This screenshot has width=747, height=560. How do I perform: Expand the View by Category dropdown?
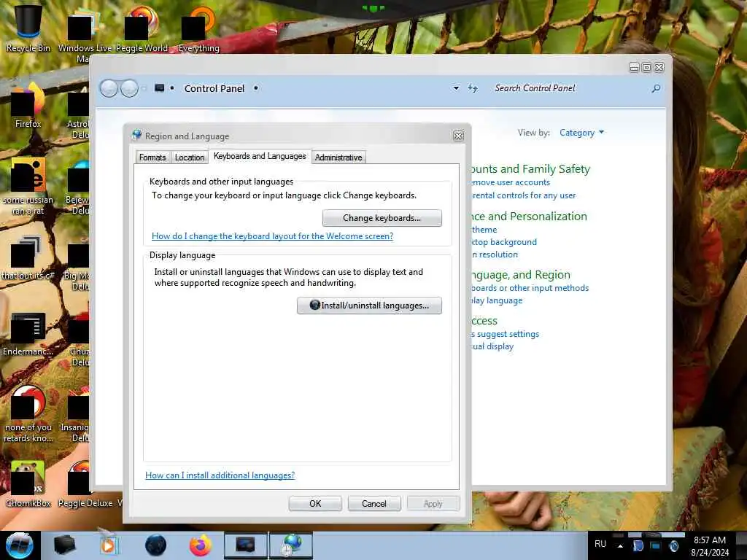coord(581,133)
